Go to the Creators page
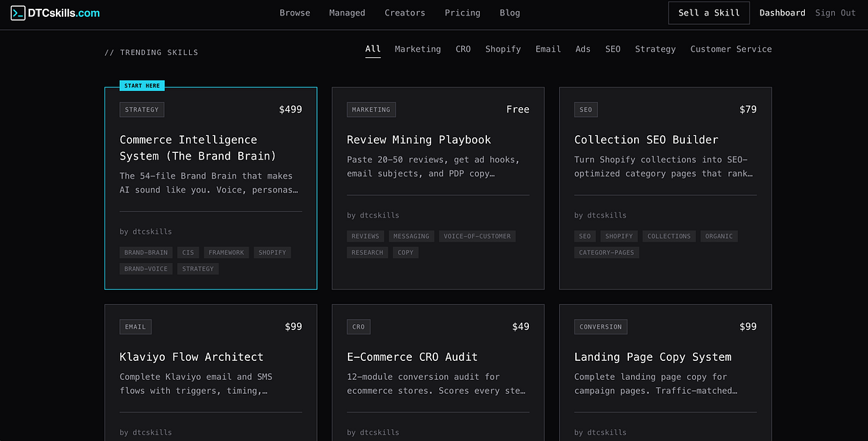This screenshot has height=441, width=868. click(x=405, y=12)
